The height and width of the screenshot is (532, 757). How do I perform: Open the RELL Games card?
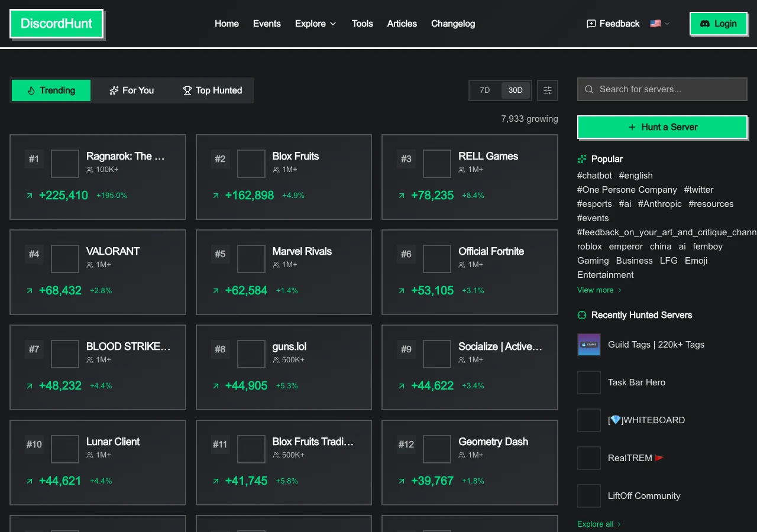[470, 177]
